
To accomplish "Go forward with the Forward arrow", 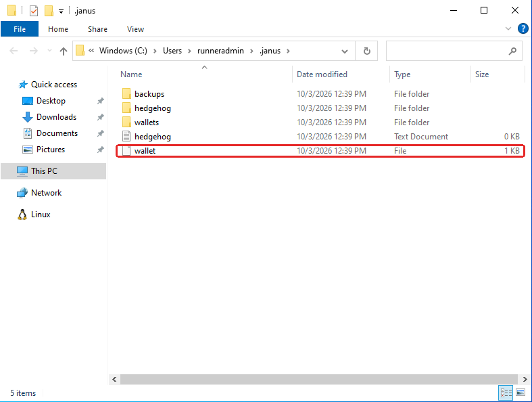I will 34,51.
